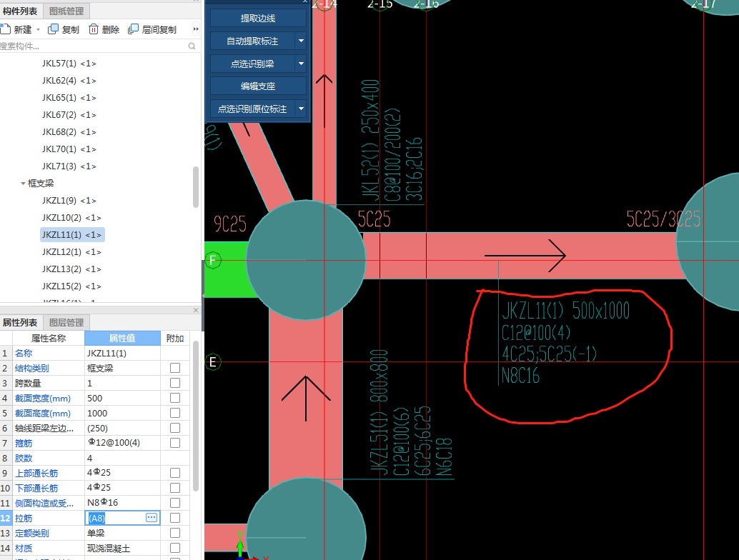Select JKZL1(9) in component list
Screen dimensions: 739x560
point(69,201)
